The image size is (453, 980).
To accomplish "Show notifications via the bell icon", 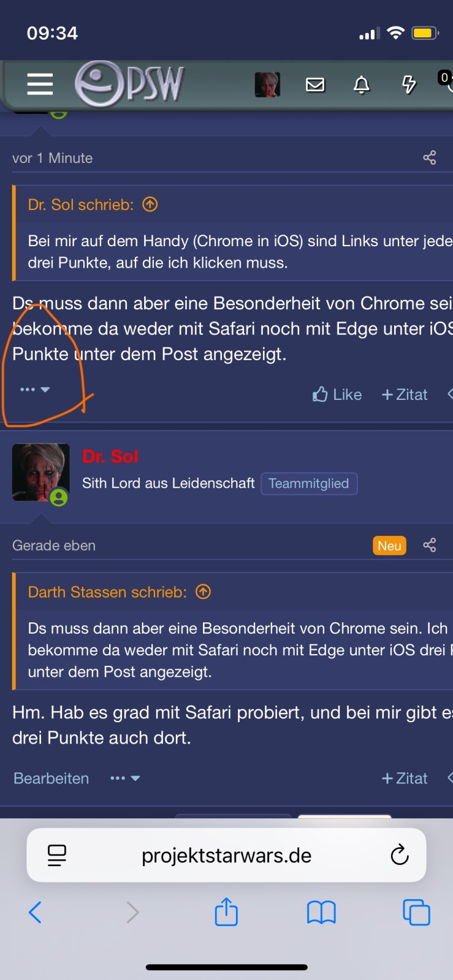I will click(362, 85).
